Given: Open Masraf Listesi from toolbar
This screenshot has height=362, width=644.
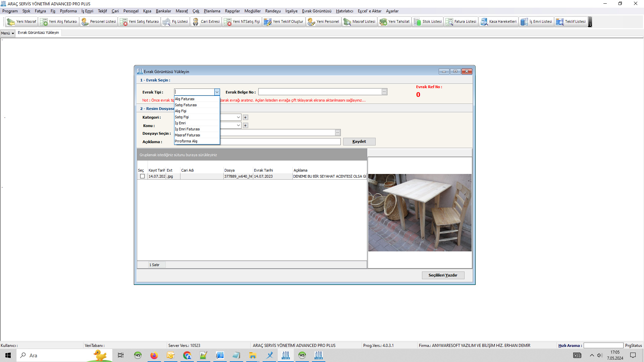Looking at the screenshot, I should pyautogui.click(x=360, y=21).
